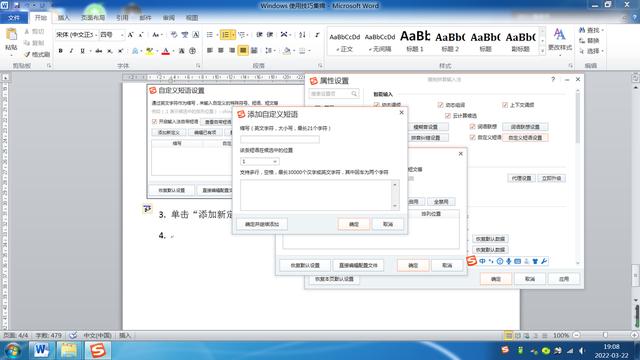Click the 中 language mode icon on Sogou toolbar
640x360 pixels.
coord(482,261)
